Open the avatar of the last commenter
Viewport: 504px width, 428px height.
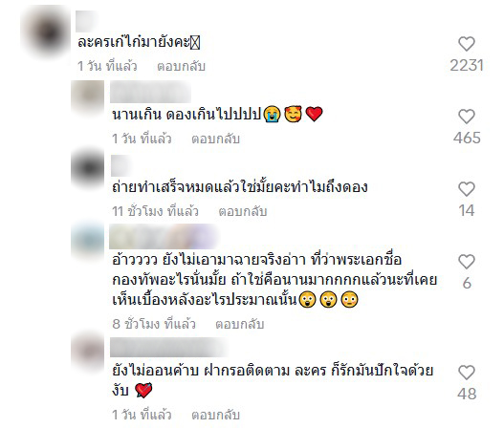(x=87, y=351)
